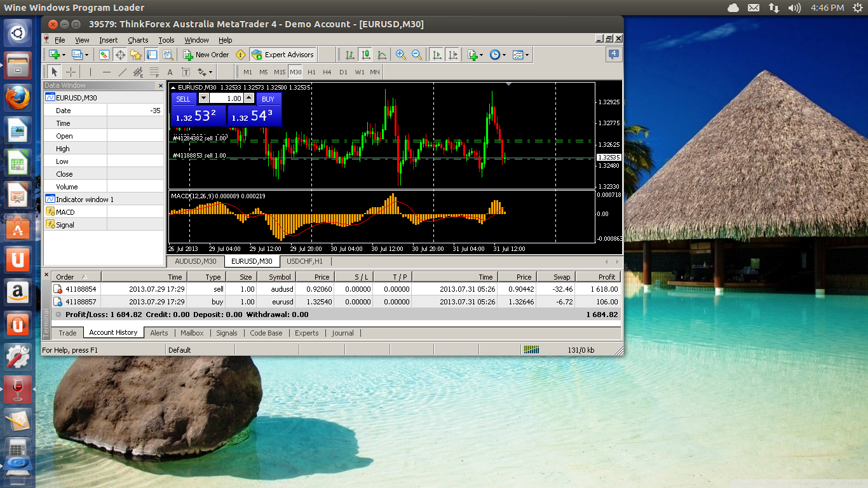Open the Journal tab in Terminal

[342, 333]
